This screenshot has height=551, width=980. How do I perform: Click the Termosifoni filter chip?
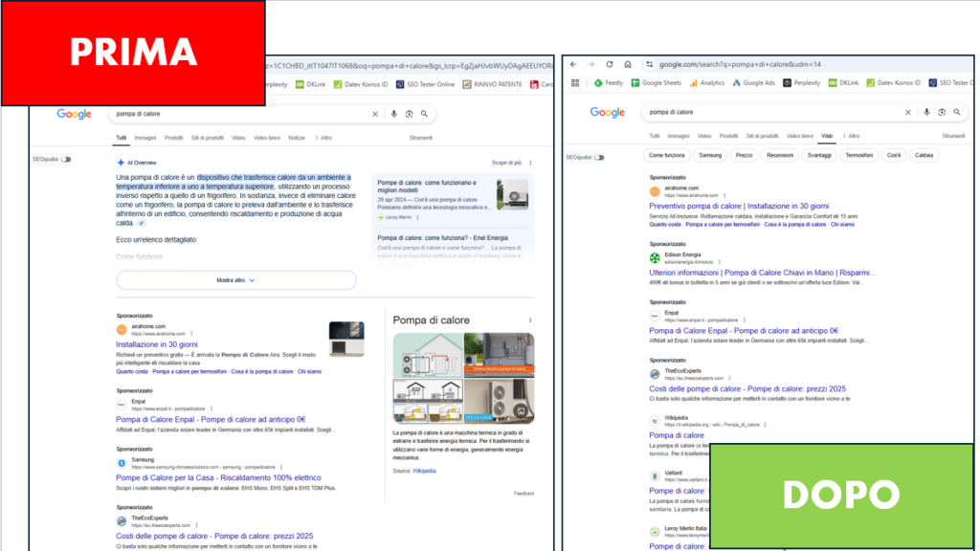click(859, 156)
